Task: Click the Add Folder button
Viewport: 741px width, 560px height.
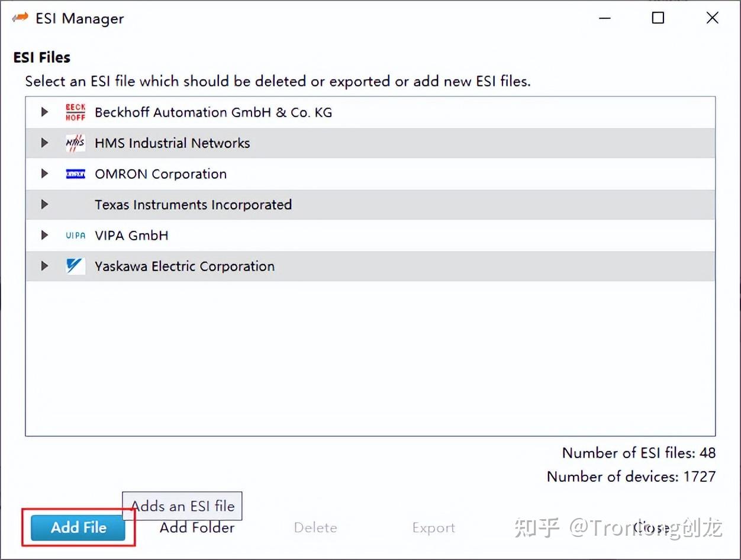Action: coord(196,527)
